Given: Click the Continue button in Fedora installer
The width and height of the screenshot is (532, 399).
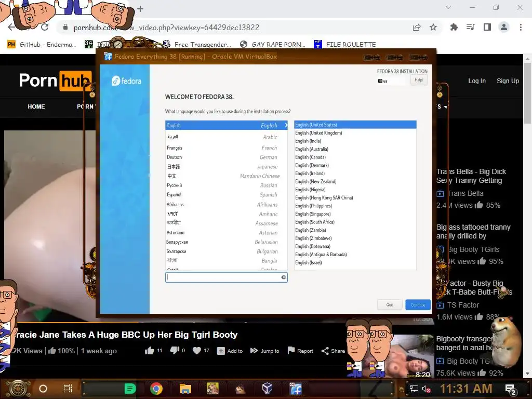Looking at the screenshot, I should pyautogui.click(x=418, y=304).
